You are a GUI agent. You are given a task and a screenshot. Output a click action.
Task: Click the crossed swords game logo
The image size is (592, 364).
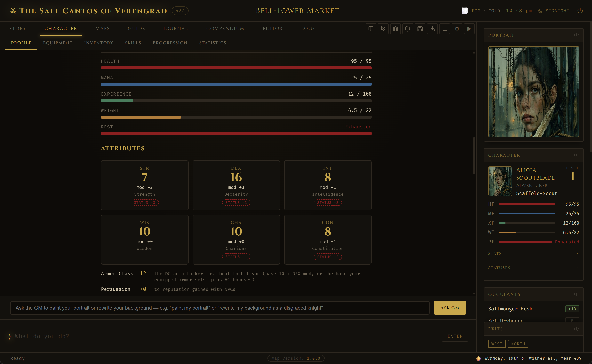pos(13,11)
